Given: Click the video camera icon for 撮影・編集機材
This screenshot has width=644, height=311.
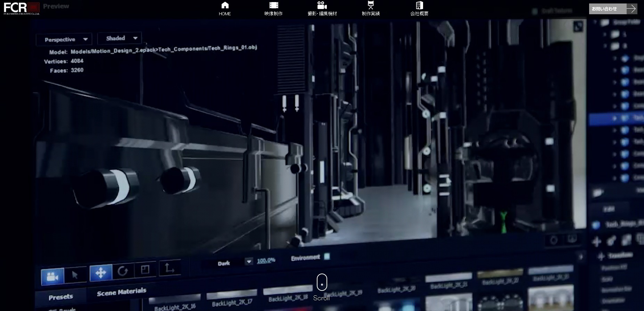Looking at the screenshot, I should [x=322, y=5].
